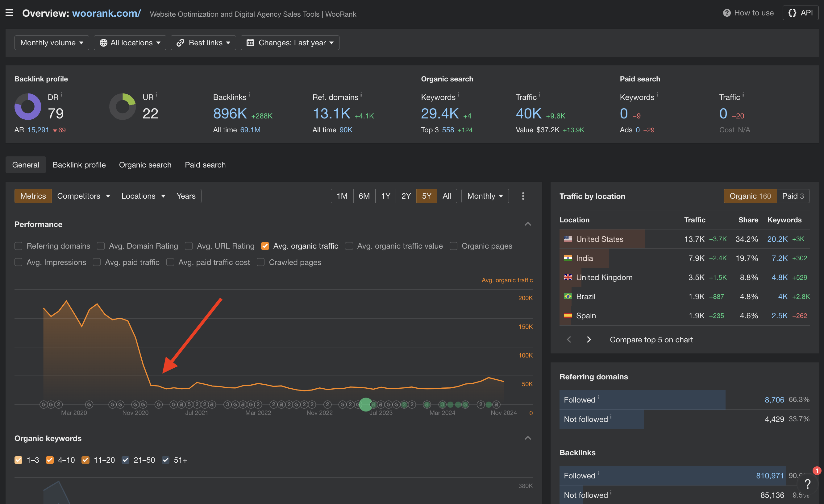Image resolution: width=824 pixels, height=504 pixels.
Task: Click the How to use help icon
Action: point(726,13)
